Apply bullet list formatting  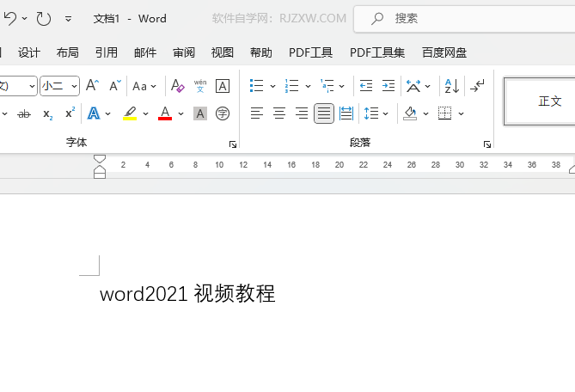tap(257, 86)
